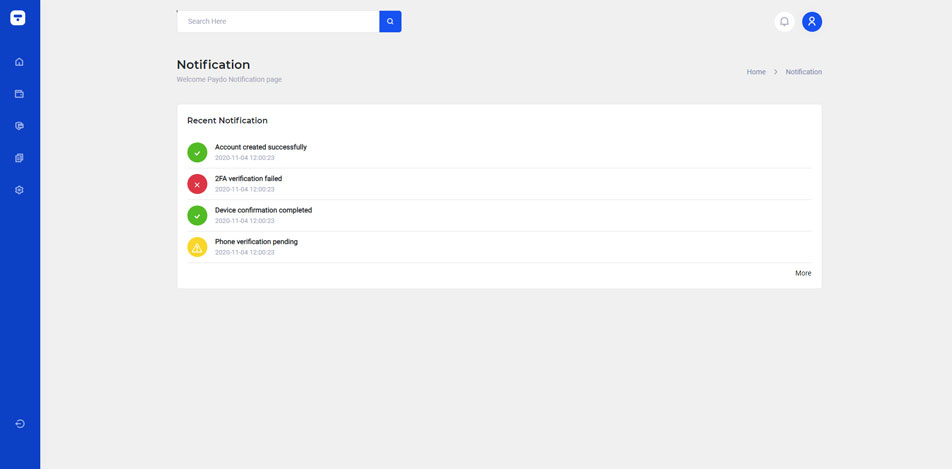The width and height of the screenshot is (952, 469).
Task: Go to Home via breadcrumb link
Action: point(756,72)
